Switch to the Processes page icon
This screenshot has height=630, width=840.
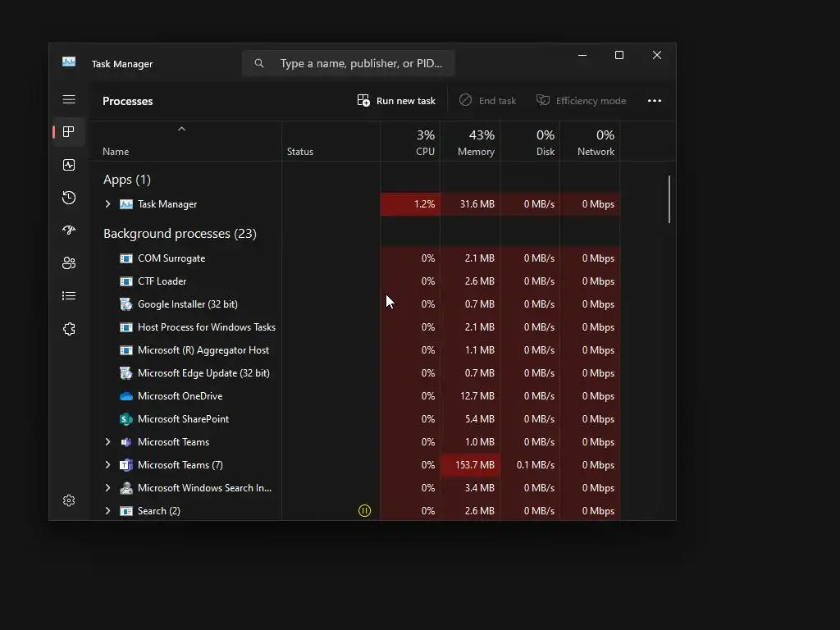tap(69, 132)
